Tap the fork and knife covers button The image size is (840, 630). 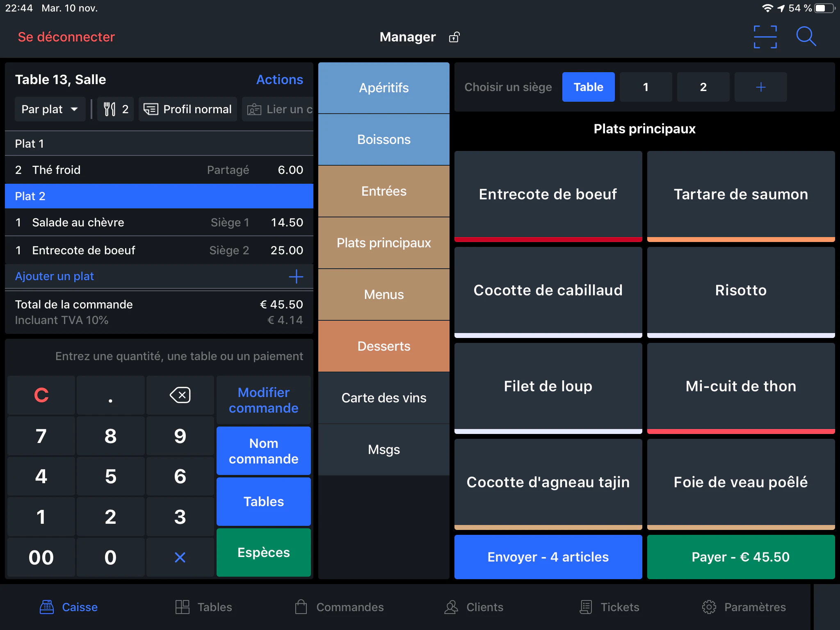pos(116,109)
